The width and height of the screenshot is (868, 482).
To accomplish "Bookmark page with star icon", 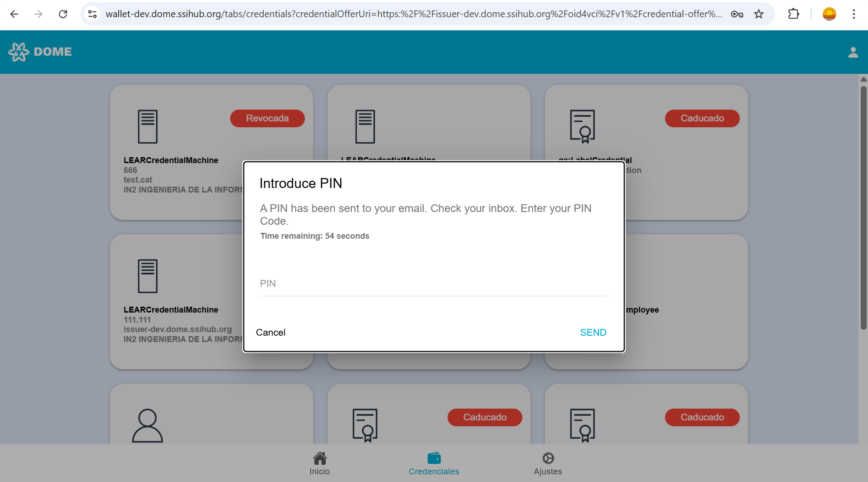I will (759, 14).
